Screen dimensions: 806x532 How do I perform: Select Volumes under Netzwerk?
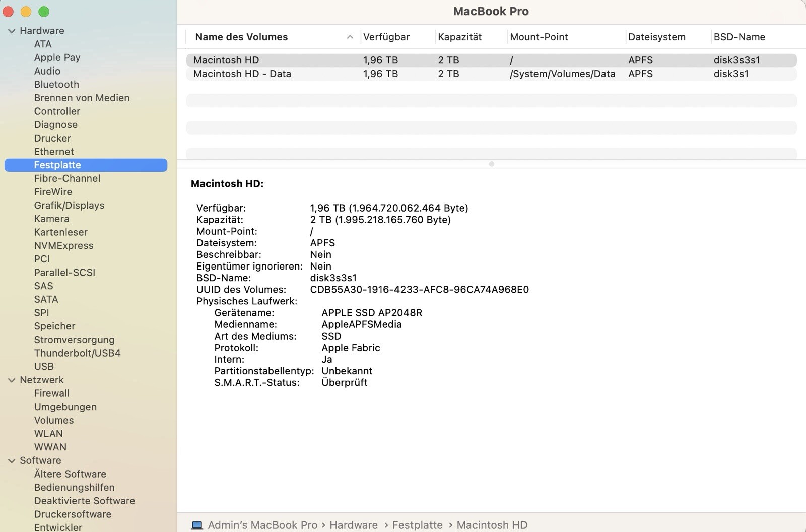(x=53, y=420)
